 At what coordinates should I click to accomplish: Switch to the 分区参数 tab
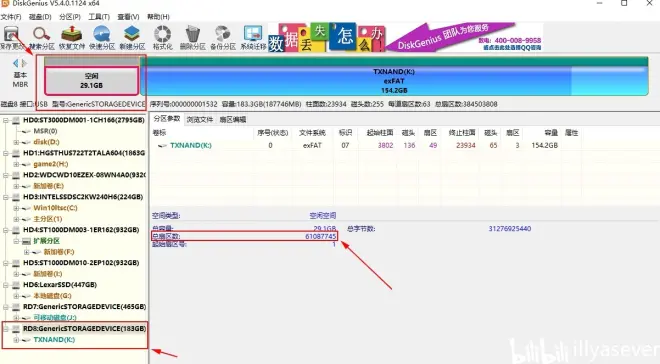pyautogui.click(x=167, y=119)
